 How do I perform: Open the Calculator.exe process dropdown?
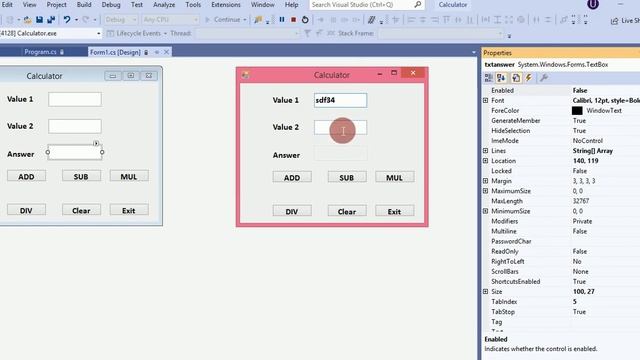[98, 33]
